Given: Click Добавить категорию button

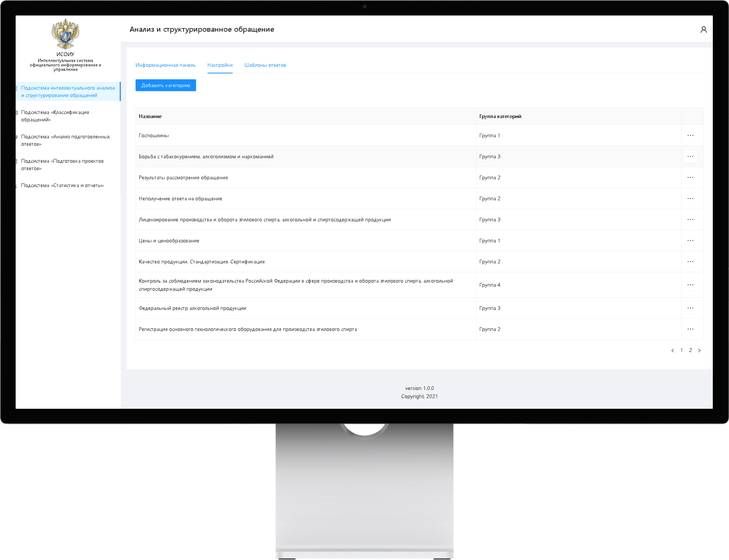Looking at the screenshot, I should [165, 85].
